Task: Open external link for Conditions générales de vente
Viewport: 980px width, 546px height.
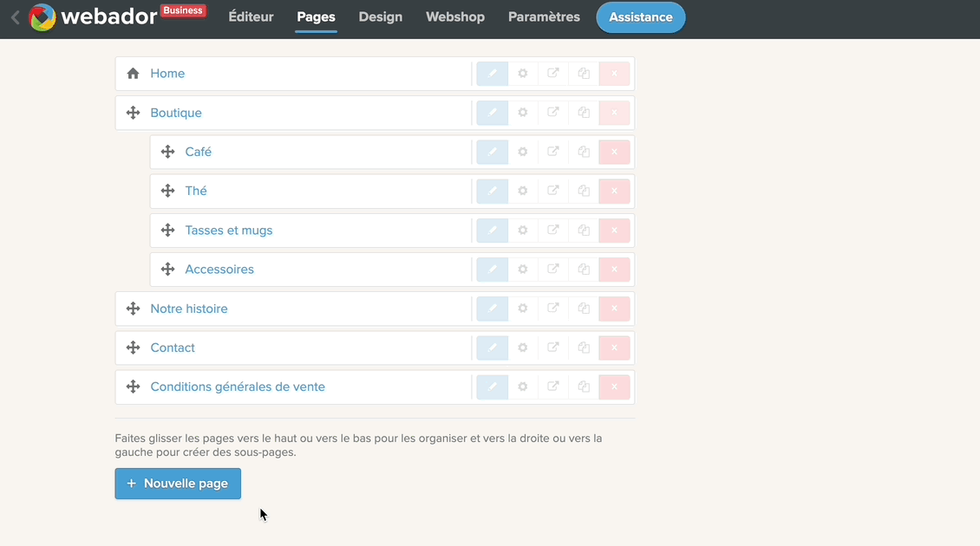Action: click(x=553, y=387)
